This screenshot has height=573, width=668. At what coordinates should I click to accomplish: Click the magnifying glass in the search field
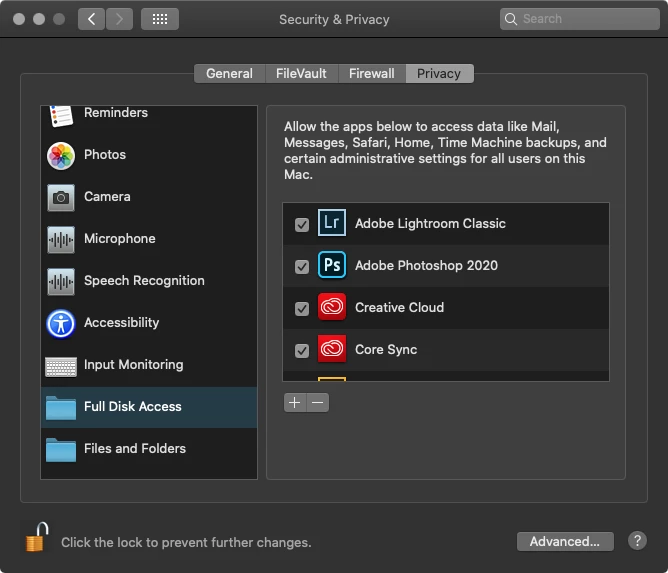pos(511,19)
